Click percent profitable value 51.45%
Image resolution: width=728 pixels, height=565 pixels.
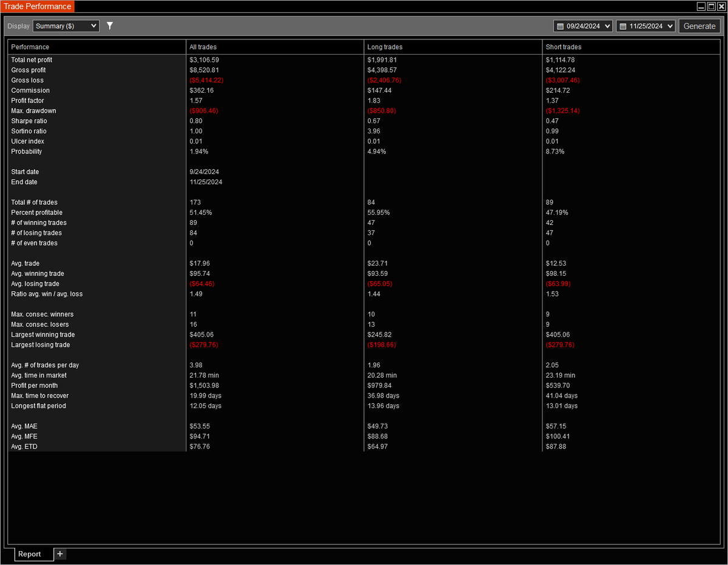pos(201,213)
